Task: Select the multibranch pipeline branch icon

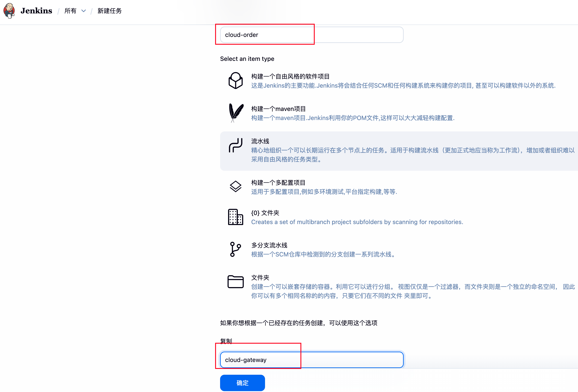Action: [235, 249]
